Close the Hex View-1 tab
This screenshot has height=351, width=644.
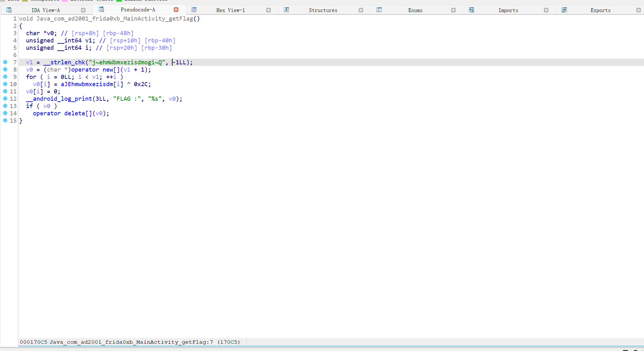[268, 10]
